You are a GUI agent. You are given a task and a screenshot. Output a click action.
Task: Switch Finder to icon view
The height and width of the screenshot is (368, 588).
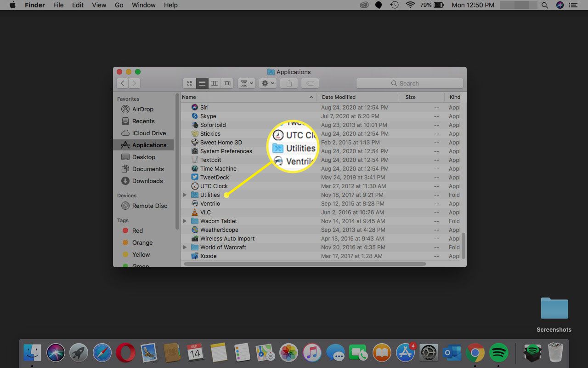(x=189, y=83)
